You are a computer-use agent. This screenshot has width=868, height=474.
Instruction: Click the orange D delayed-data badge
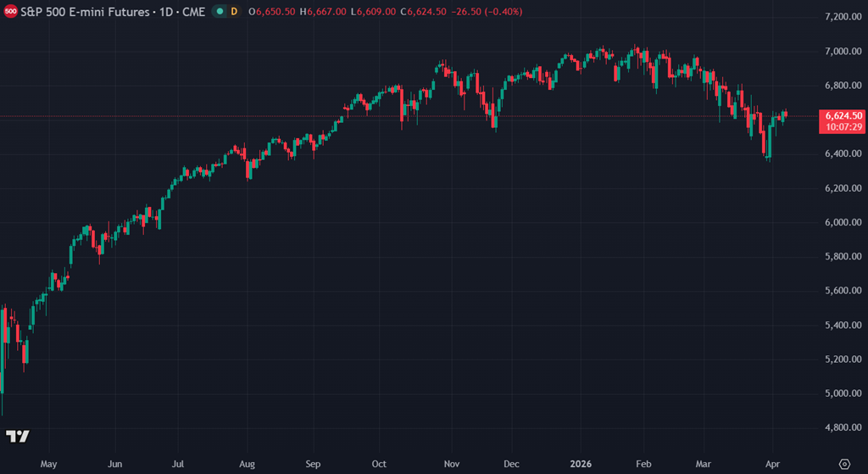[234, 12]
